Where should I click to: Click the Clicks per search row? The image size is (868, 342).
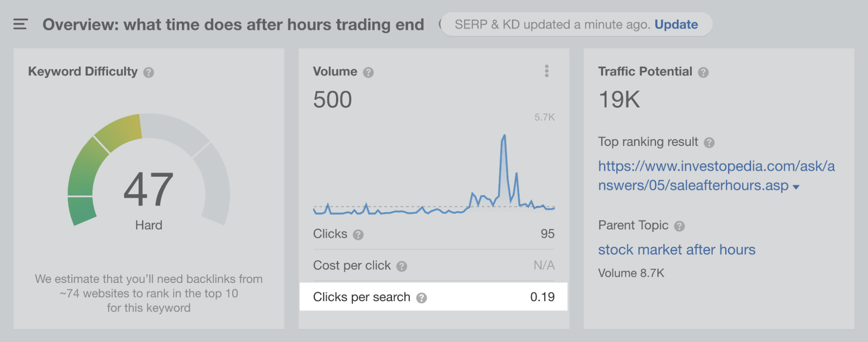433,297
